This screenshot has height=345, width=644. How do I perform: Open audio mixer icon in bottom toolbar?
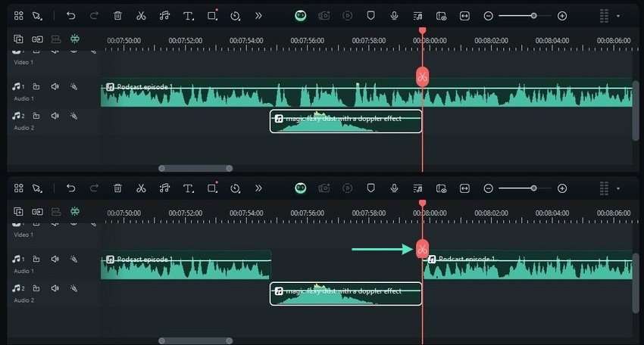click(x=417, y=188)
